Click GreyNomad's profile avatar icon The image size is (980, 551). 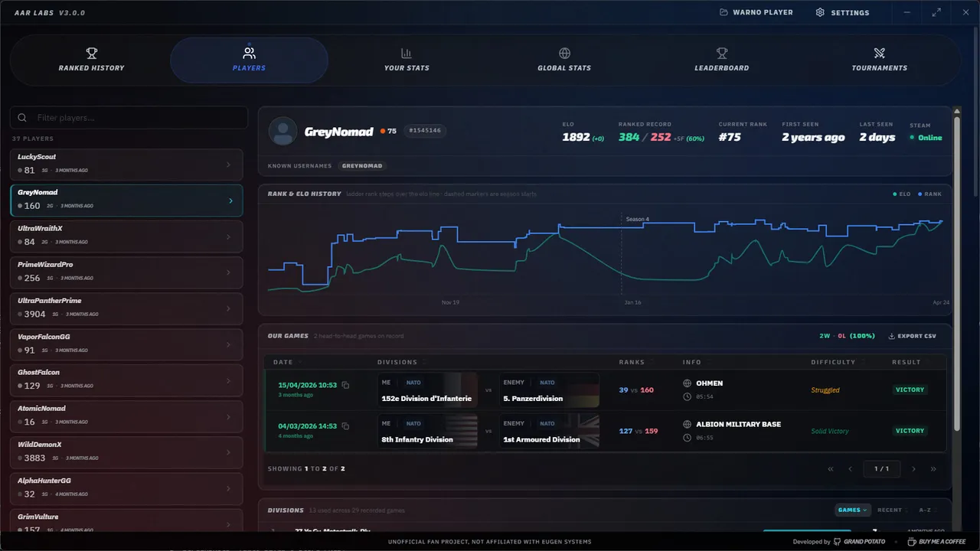point(283,132)
